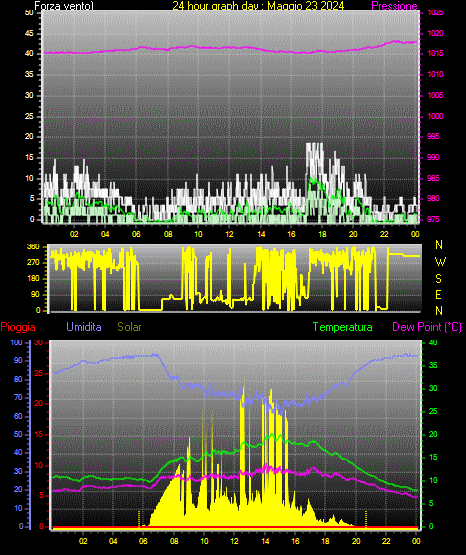Click the 1020 pressure axis value
Viewport: 466px width, 555px height.
tap(435, 33)
